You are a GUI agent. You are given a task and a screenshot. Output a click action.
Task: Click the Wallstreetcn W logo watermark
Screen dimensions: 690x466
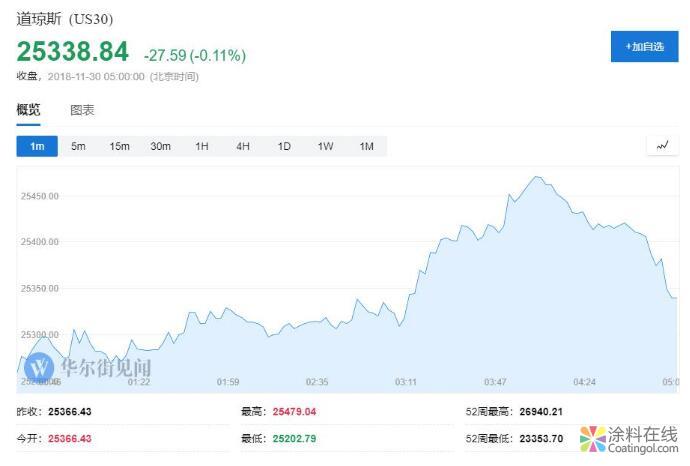40,368
